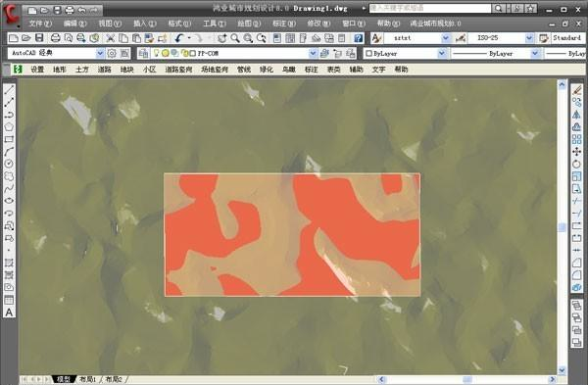Open the workspace settings gear icon
588x385 pixels.
pyautogui.click(x=112, y=53)
